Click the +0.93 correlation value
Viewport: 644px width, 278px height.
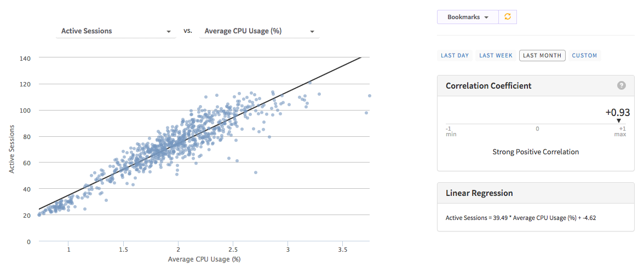(617, 112)
